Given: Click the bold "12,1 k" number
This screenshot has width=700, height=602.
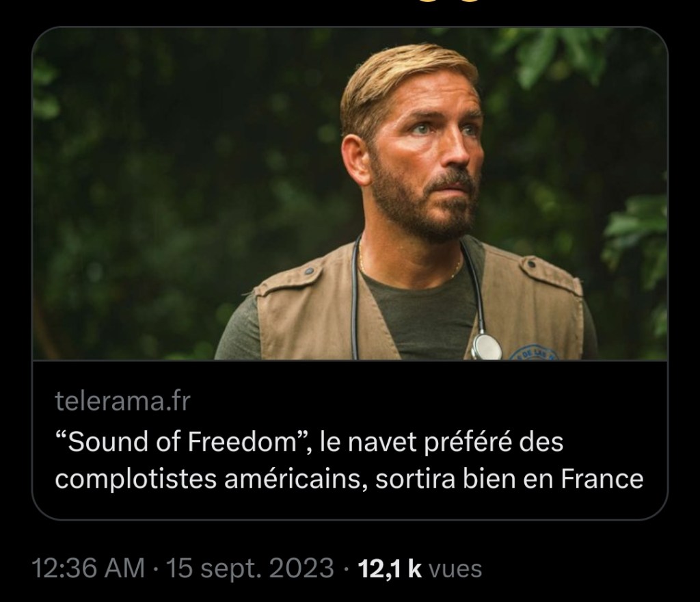Looking at the screenshot, I should (390, 568).
